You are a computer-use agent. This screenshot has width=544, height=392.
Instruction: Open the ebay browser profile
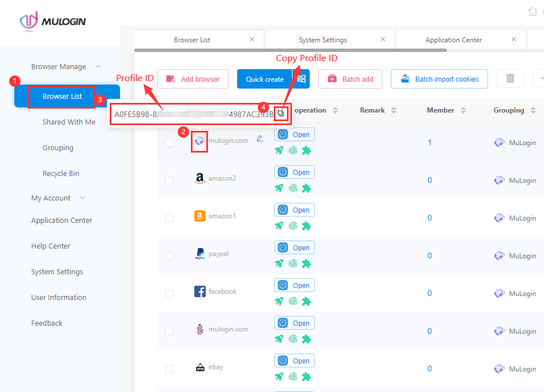tap(294, 361)
